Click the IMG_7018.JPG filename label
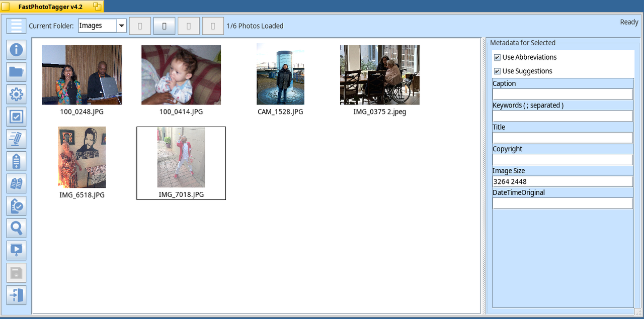Viewport: 644px width, 319px height. [x=181, y=194]
